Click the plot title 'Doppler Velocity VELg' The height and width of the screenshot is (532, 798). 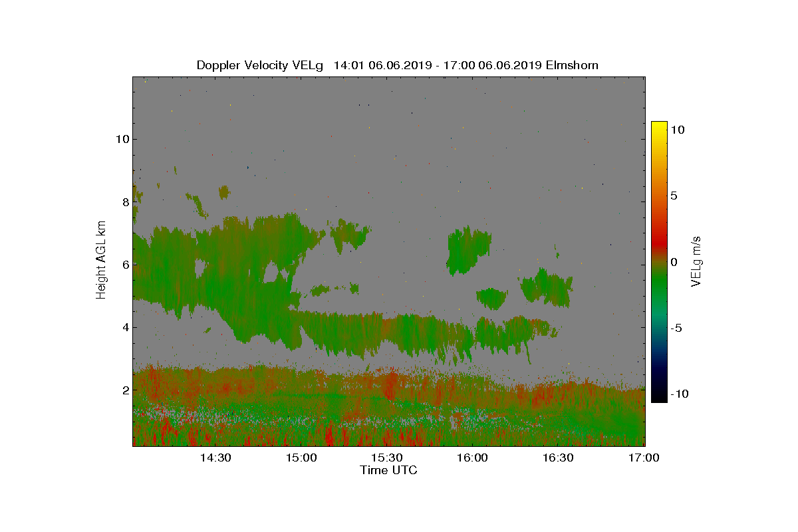[259, 65]
